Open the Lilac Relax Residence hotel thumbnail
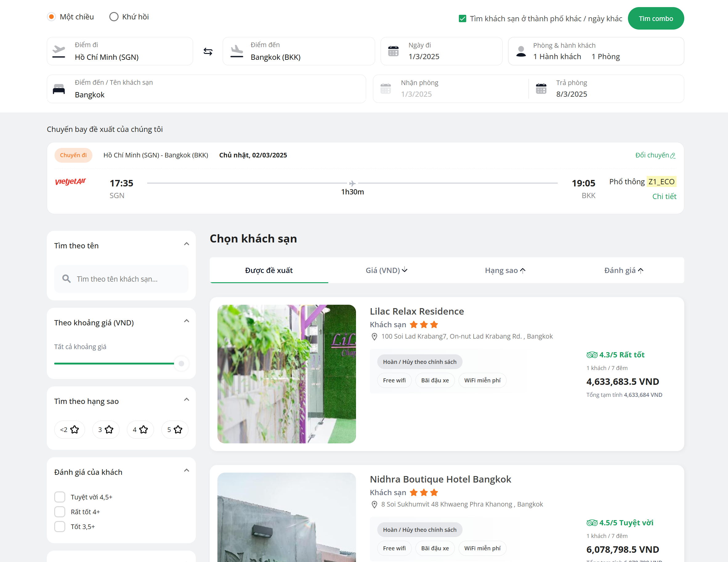 coord(286,374)
